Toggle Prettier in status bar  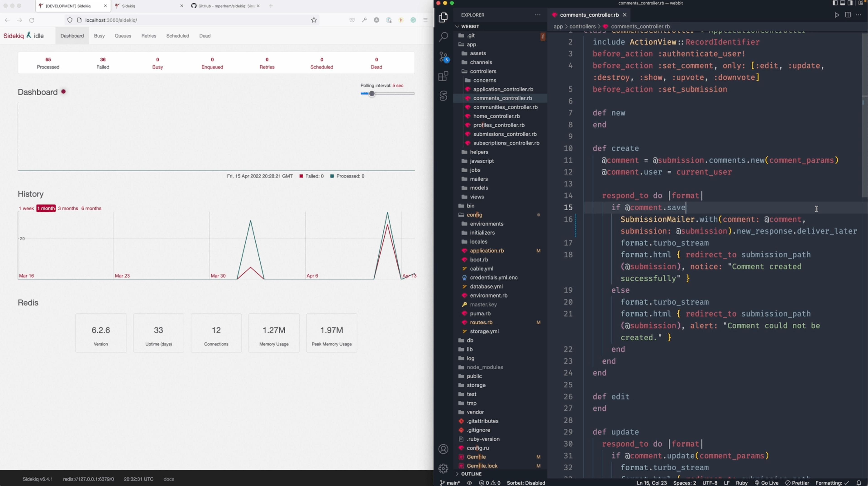[797, 483]
